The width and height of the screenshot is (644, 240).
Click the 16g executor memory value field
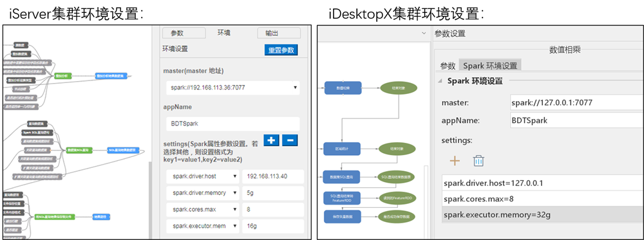point(273,226)
